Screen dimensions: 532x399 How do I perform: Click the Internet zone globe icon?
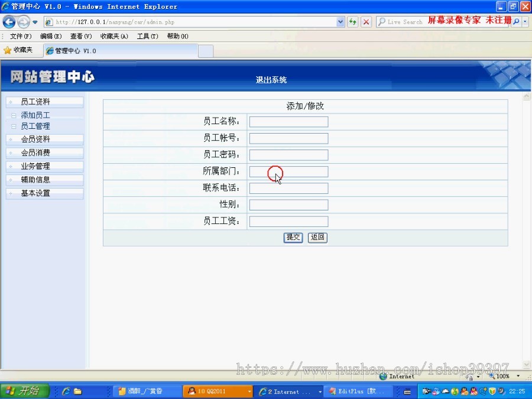384,377
